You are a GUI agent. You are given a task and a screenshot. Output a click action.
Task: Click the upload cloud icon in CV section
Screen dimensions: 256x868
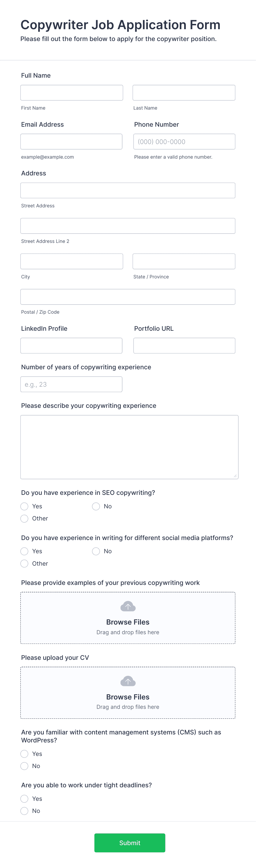click(x=128, y=681)
